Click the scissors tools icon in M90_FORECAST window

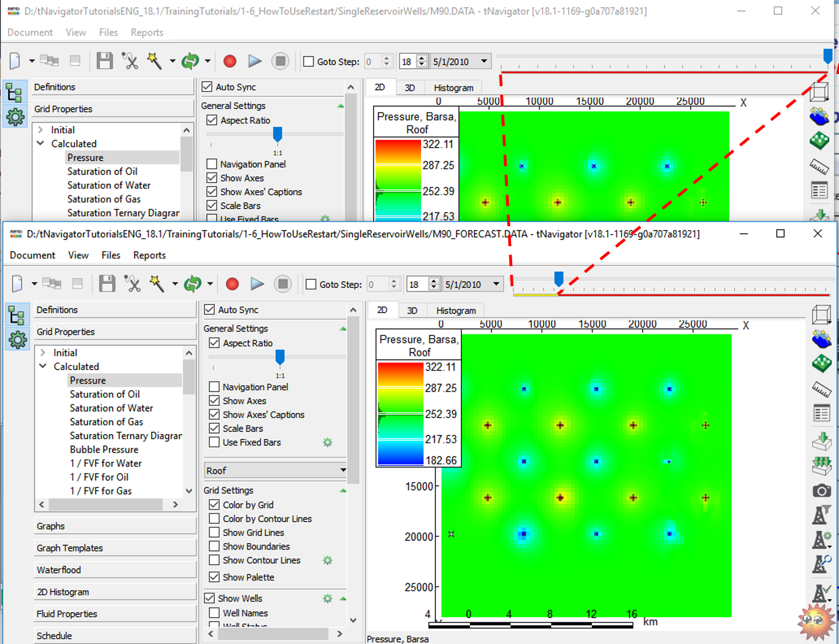132,284
